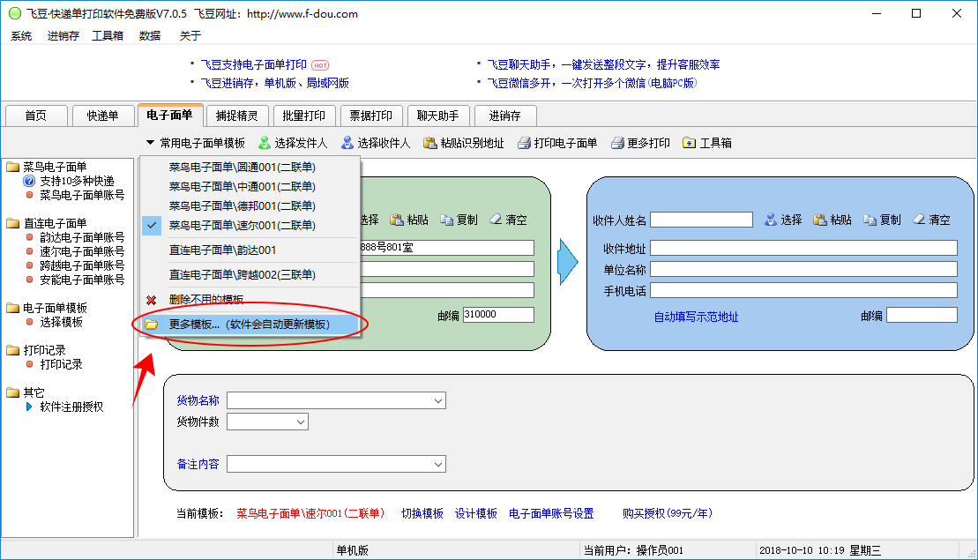Screen dimensions: 978x560
Task: Open the 系统 menu
Action: [x=21, y=35]
